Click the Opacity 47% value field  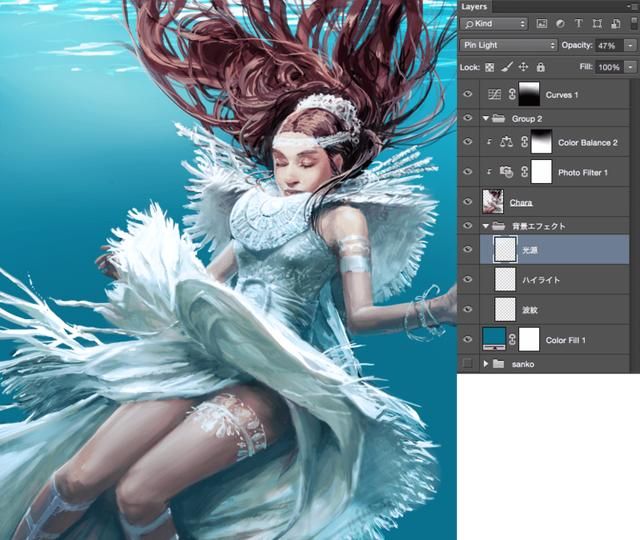pos(609,45)
